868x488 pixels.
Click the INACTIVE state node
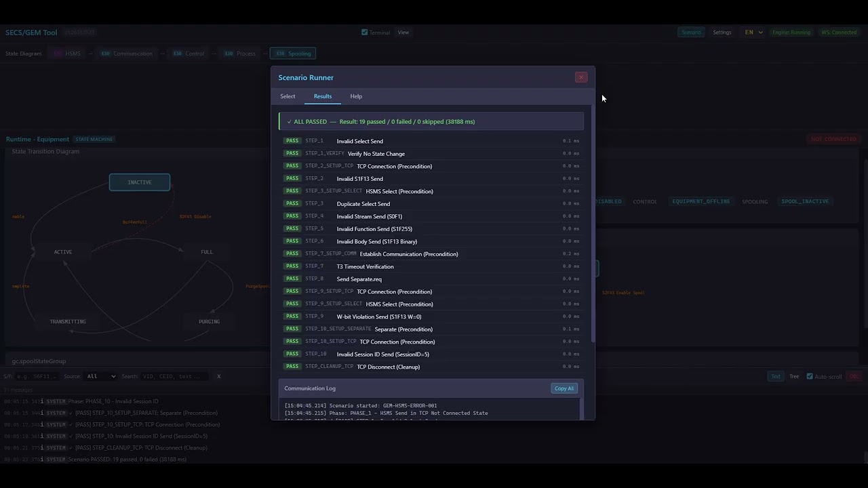pos(140,182)
